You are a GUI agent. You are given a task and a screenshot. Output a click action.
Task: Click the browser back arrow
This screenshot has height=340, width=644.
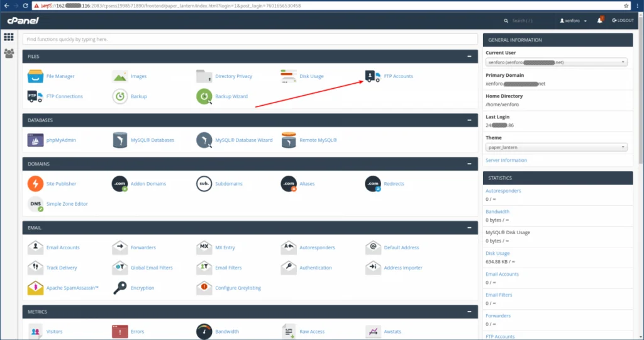coord(6,6)
